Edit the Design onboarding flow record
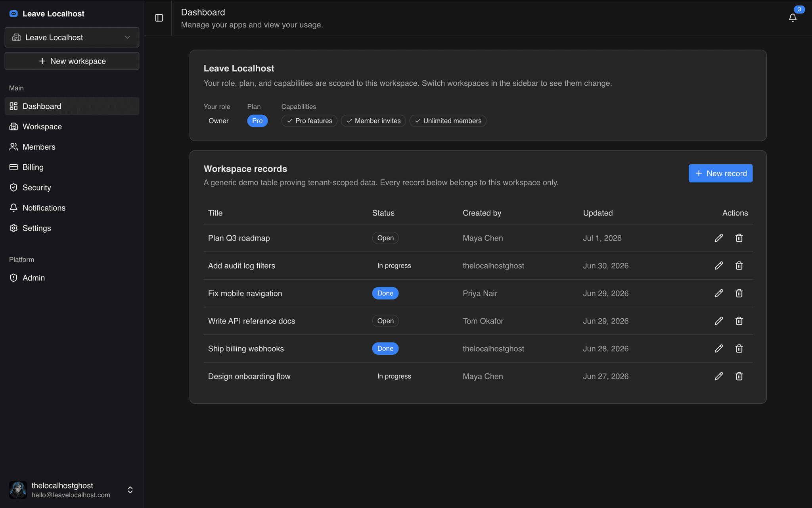This screenshot has height=508, width=812. (x=719, y=376)
